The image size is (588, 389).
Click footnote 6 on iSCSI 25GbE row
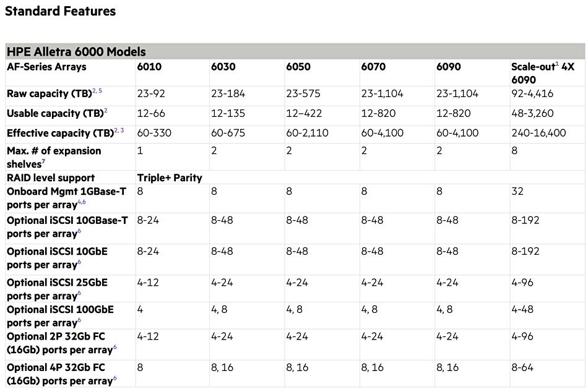pyautogui.click(x=79, y=293)
